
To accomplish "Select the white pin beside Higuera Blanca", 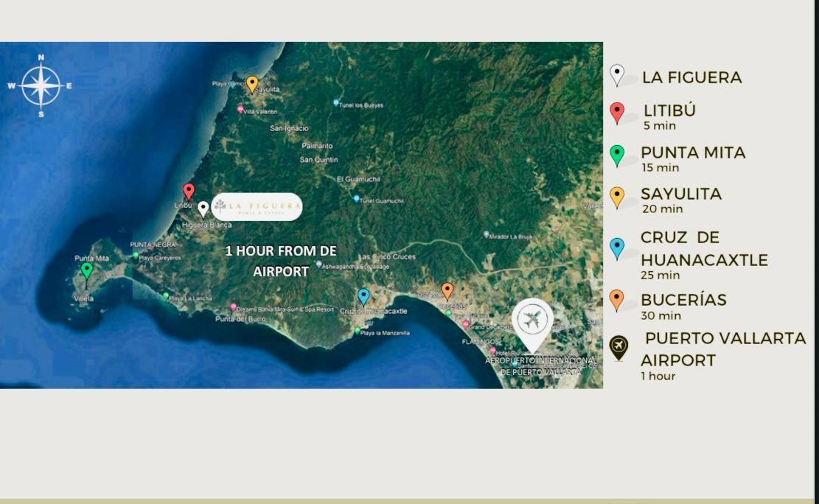I will (203, 209).
